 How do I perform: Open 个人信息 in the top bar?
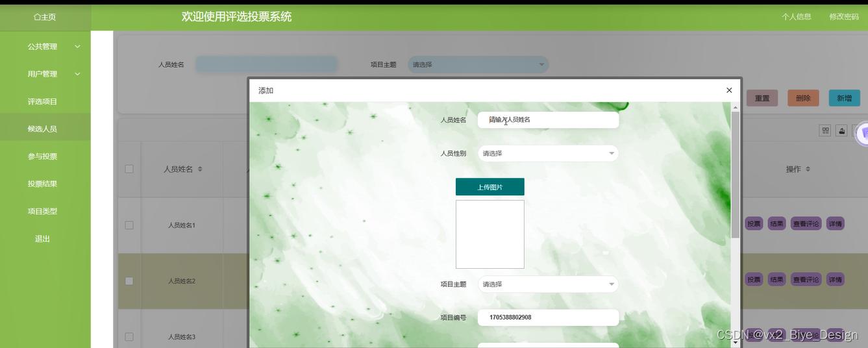tap(797, 17)
